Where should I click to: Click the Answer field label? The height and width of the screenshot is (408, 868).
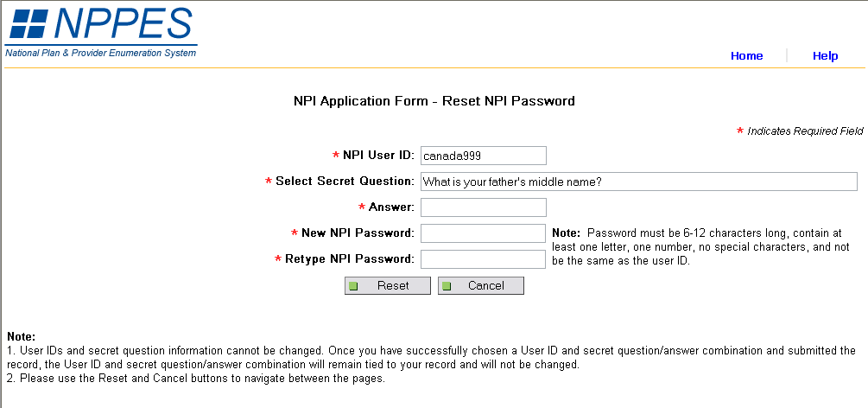[x=391, y=207]
